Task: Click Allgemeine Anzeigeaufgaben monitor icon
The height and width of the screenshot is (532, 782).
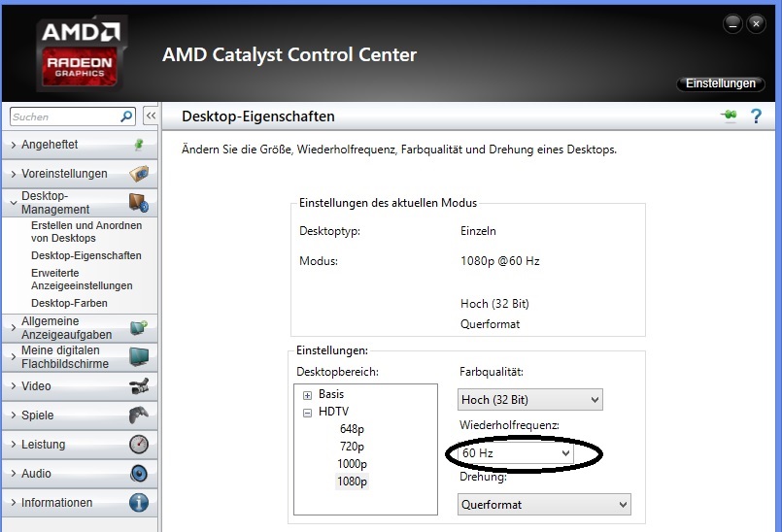Action: click(139, 327)
